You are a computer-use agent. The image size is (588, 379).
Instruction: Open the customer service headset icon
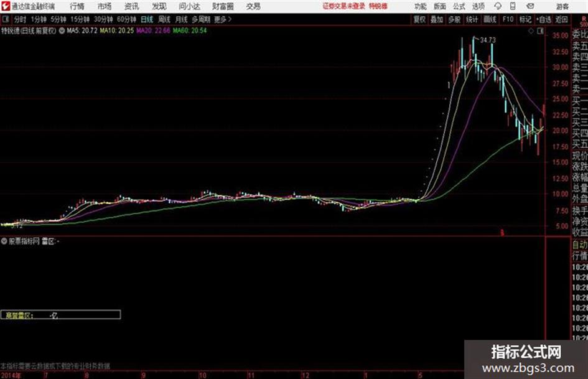498,6
